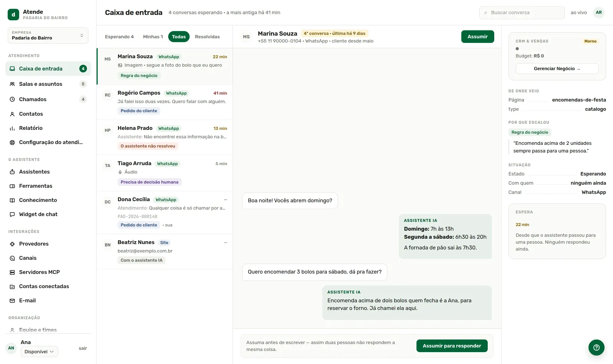613x364 pixels.
Task: Switch to the Resolvidas tab
Action: point(207,37)
